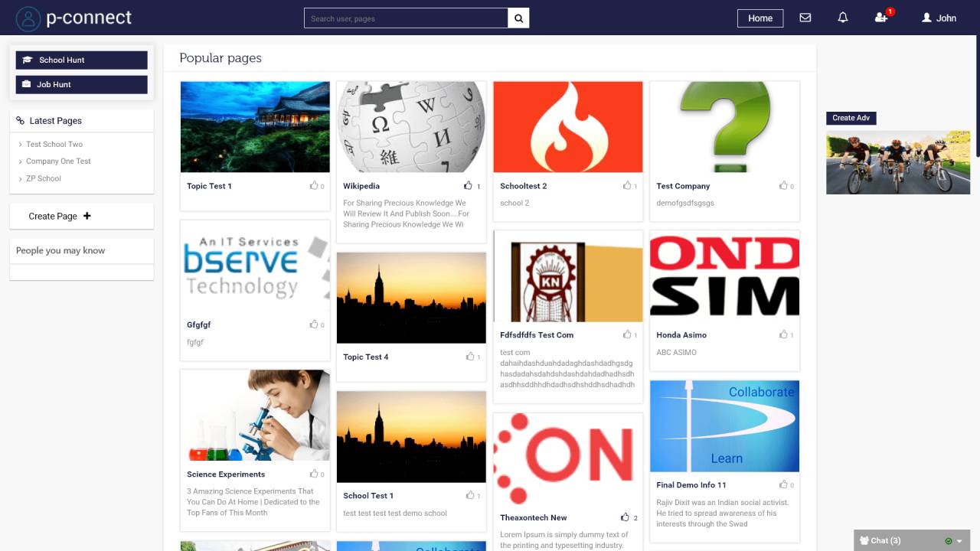Click the search user, pages input field
Viewport: 980px width, 551px height.
click(x=406, y=18)
